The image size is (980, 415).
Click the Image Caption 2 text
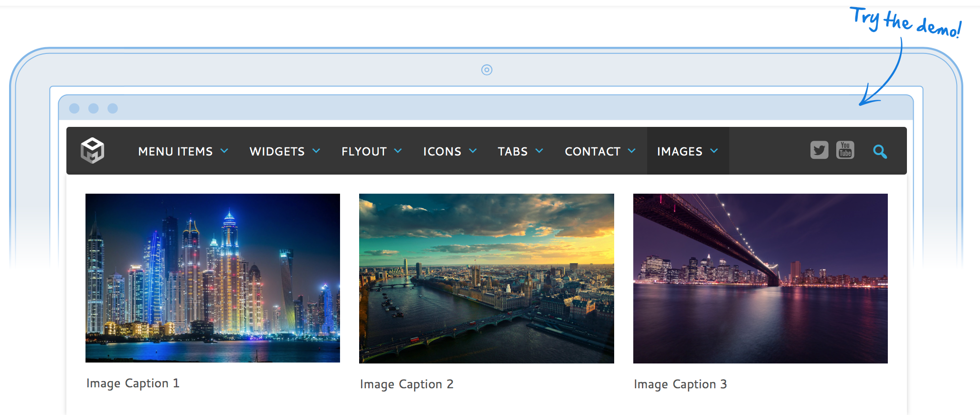[406, 384]
